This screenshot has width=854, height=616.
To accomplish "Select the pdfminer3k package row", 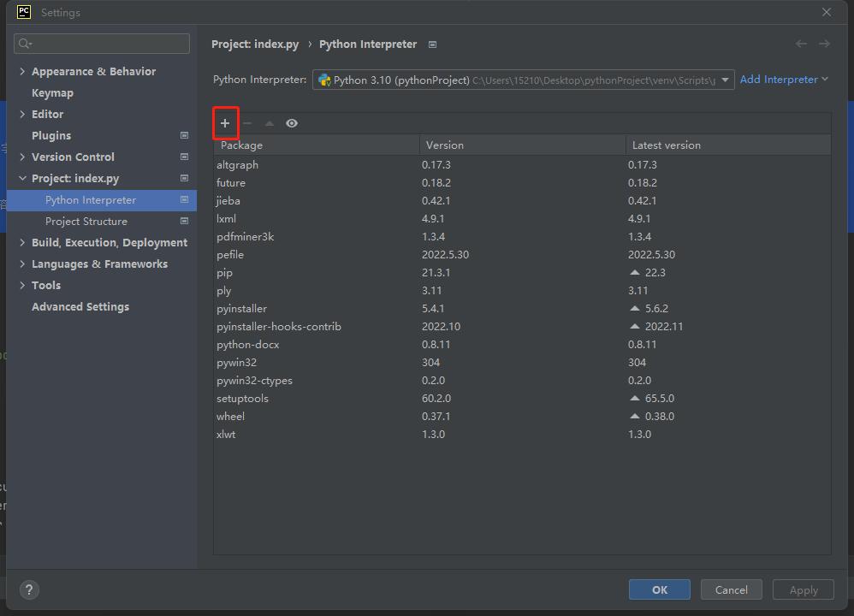I will click(x=522, y=236).
